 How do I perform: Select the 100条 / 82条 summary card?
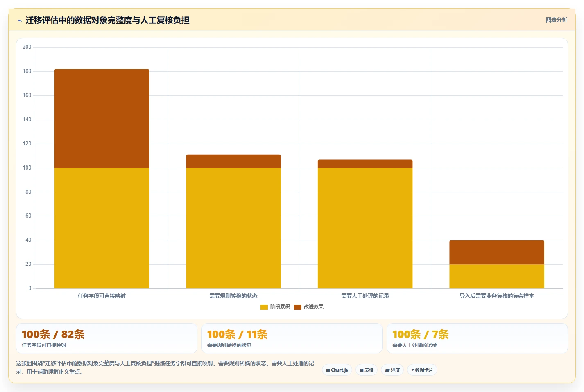[x=106, y=338]
